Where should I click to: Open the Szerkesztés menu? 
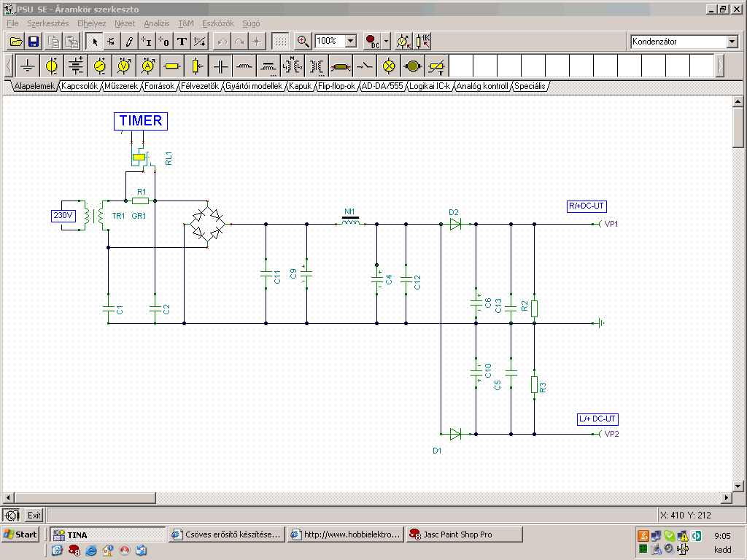coord(47,23)
